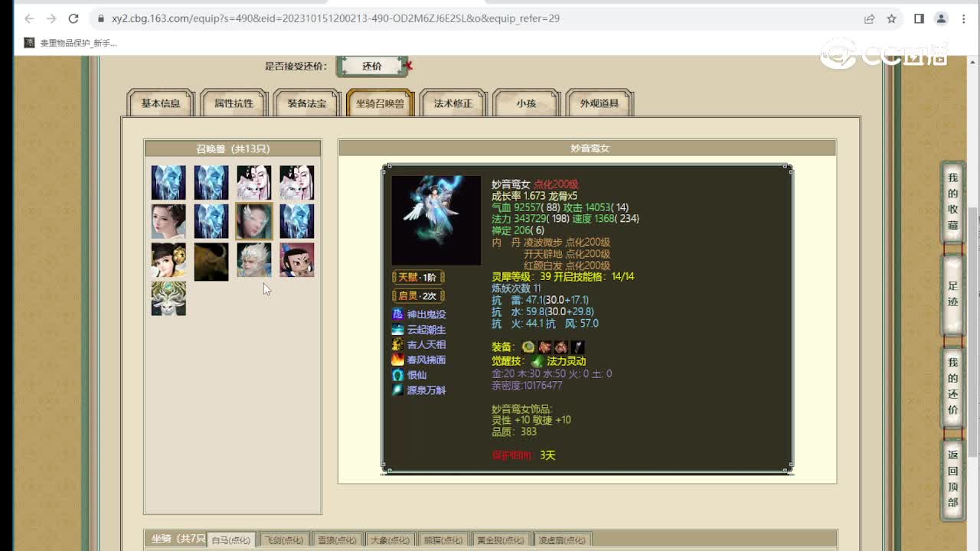This screenshot has height=551, width=980.
Task: Open the 基本信息 tab
Action: [161, 103]
